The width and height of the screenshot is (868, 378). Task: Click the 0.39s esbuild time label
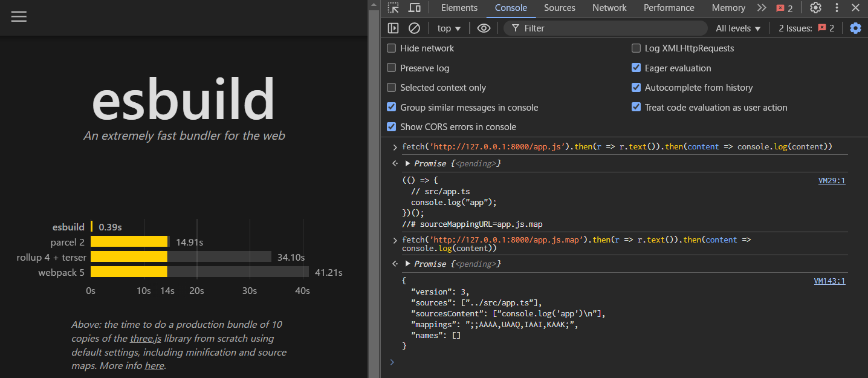[x=111, y=227]
